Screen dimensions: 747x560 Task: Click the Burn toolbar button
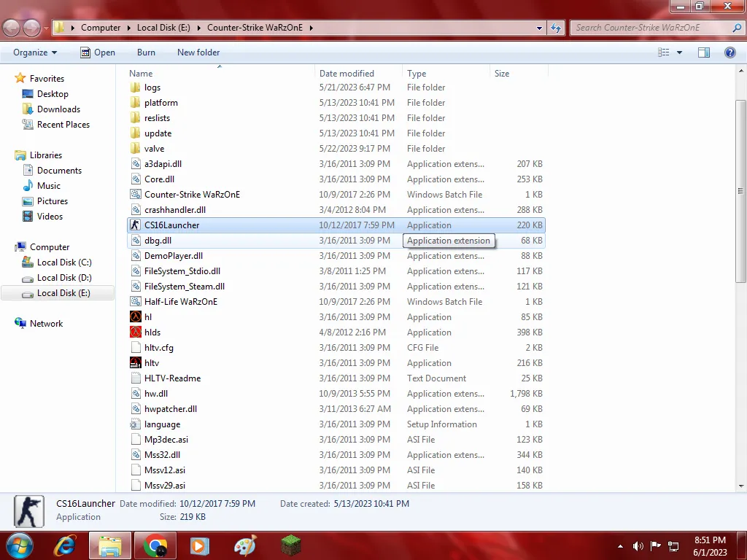coord(146,52)
